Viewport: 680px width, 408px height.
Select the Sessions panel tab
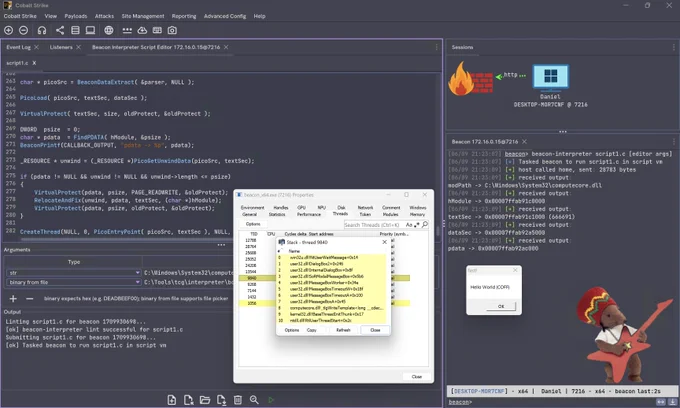[x=462, y=47]
